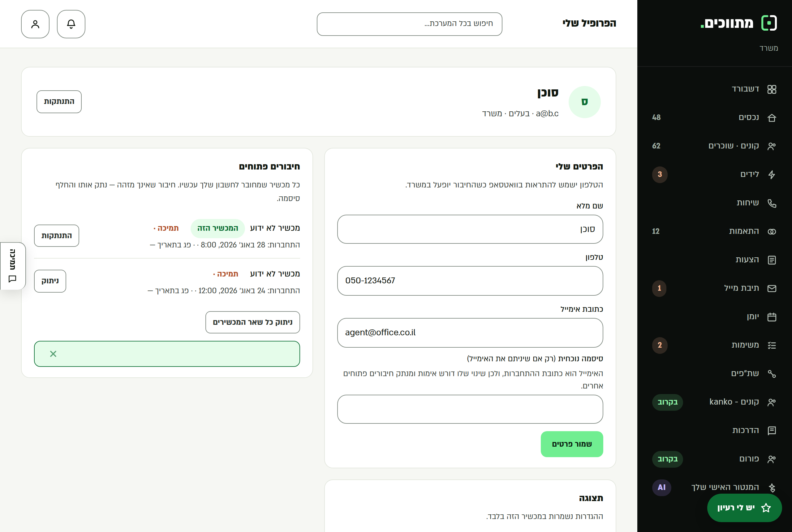Click the AI badge by the mentor
Screen dimensions: 792x532
click(662, 487)
